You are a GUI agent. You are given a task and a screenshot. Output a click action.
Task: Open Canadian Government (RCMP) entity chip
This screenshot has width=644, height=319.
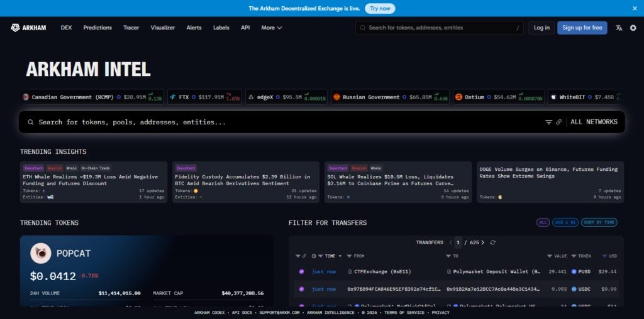(x=92, y=97)
